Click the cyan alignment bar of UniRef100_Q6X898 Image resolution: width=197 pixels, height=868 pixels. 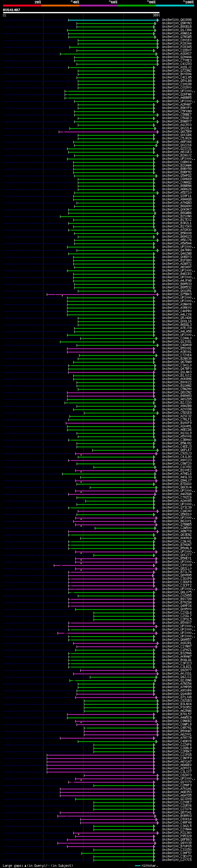point(114,20)
